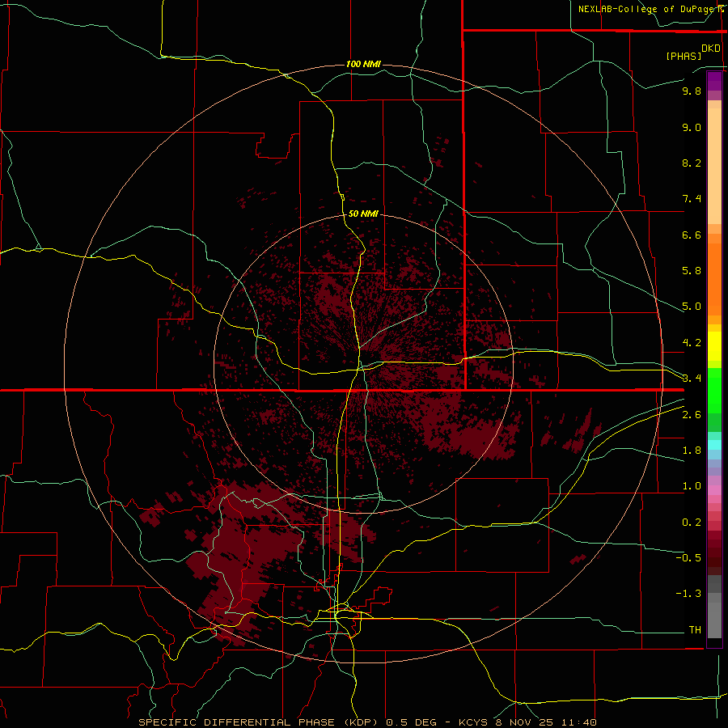Screen dimensions: 728x728
Task: Click the -0.5 legend value
Action: (x=688, y=558)
